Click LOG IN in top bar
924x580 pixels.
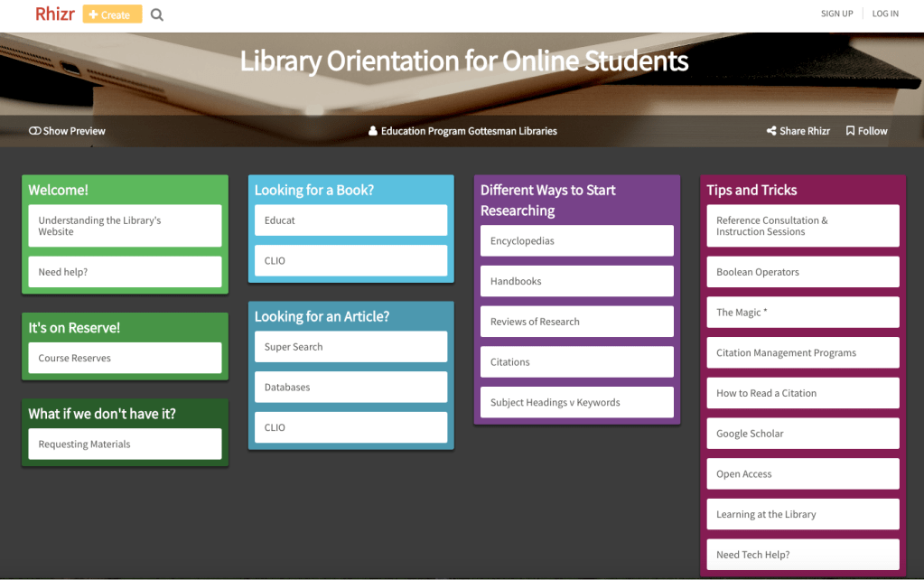pos(885,14)
